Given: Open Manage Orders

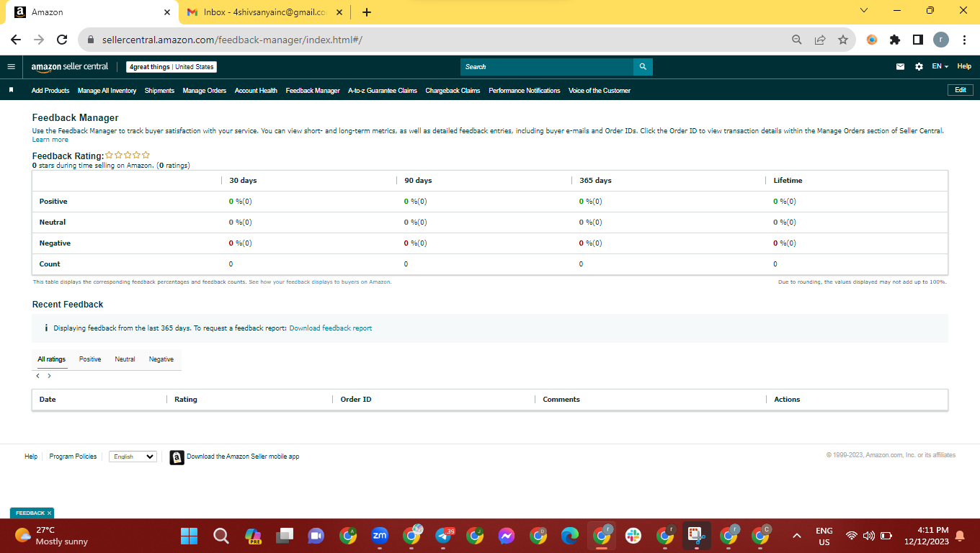Looking at the screenshot, I should click(205, 91).
